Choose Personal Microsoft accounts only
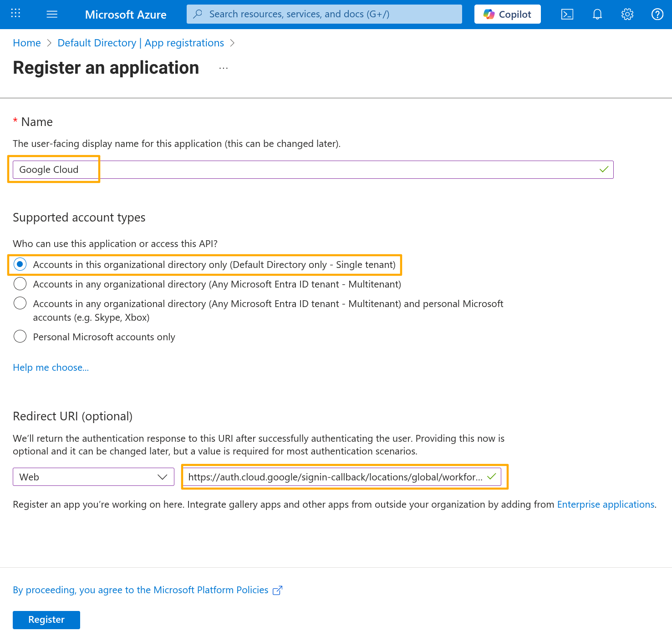 tap(20, 337)
